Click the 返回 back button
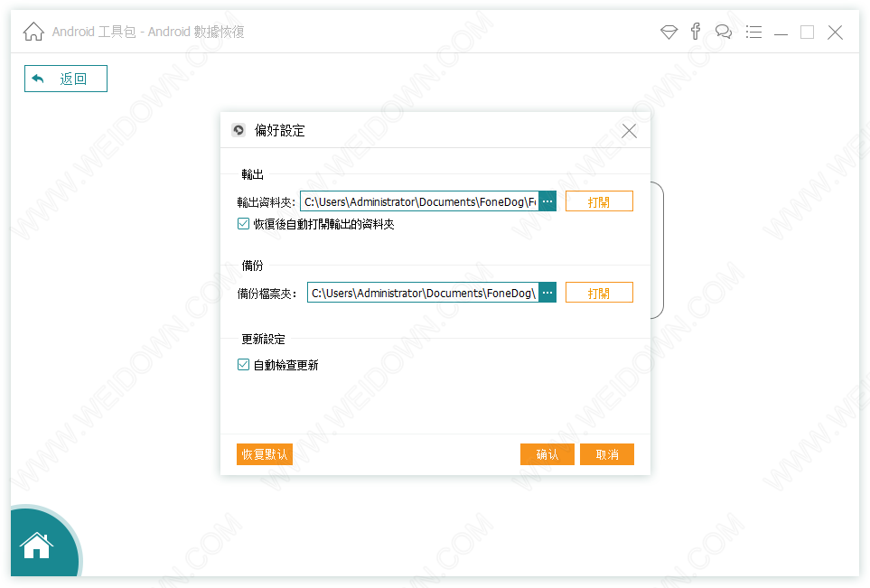 65,79
